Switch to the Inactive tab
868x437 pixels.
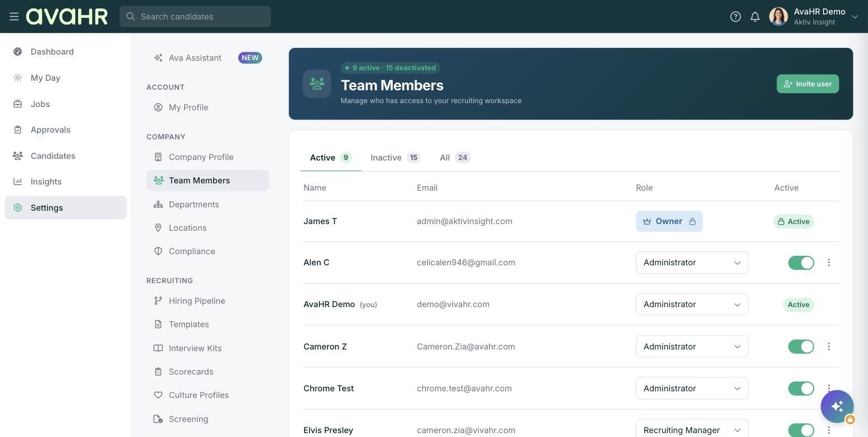pos(396,158)
